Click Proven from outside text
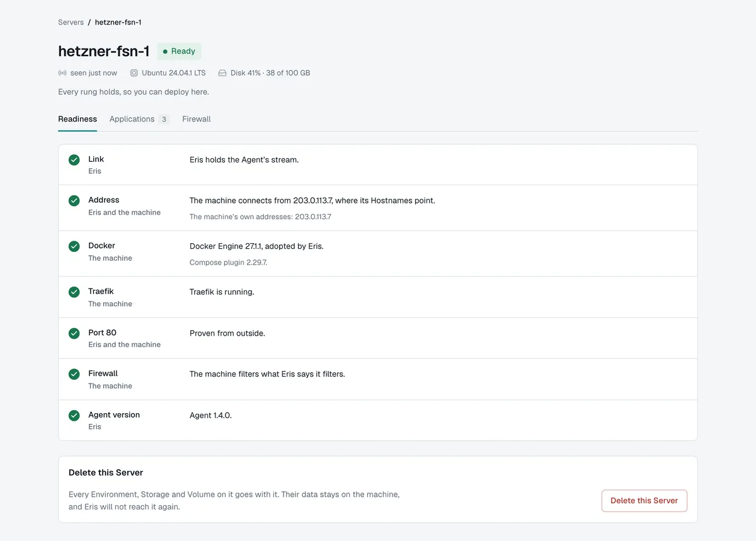 (227, 333)
